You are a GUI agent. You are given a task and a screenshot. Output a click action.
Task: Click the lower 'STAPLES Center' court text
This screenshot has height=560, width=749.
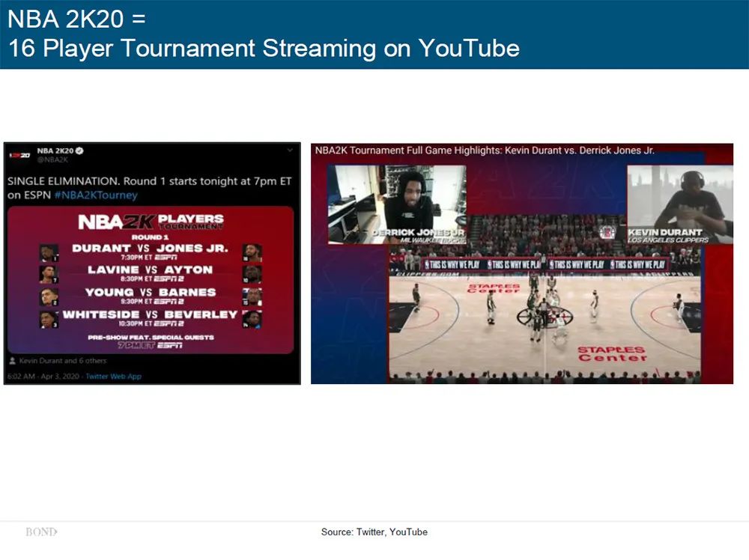(612, 354)
